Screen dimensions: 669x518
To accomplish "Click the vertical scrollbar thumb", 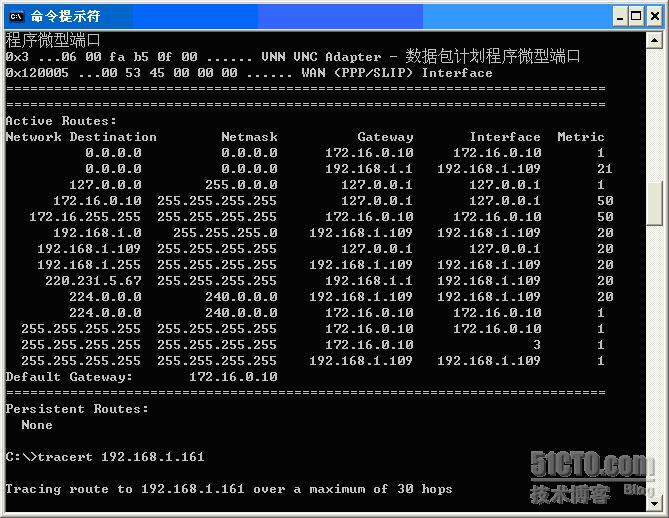I will click(655, 204).
